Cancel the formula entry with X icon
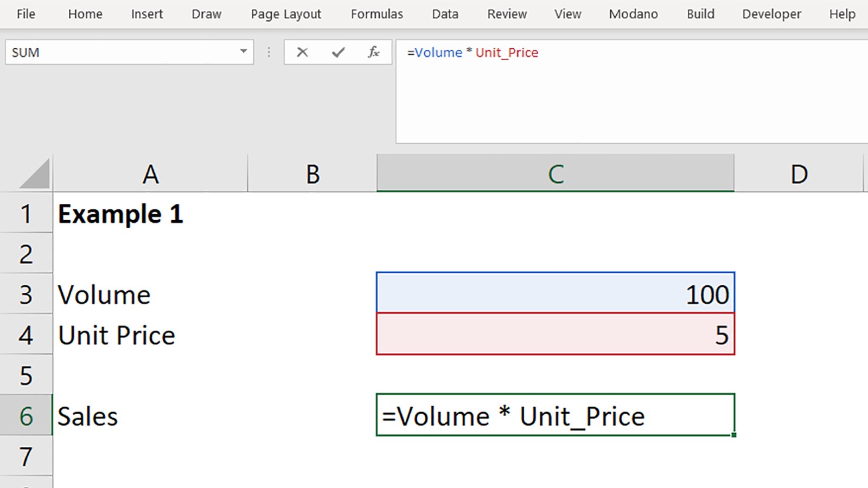Viewport: 868px width, 488px height. tap(302, 53)
